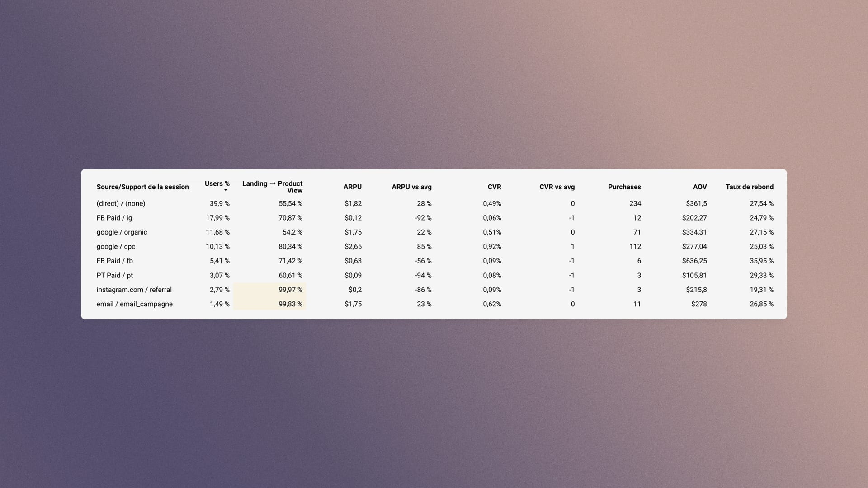Select the (direct) / (none) row
This screenshot has height=488, width=868.
434,204
